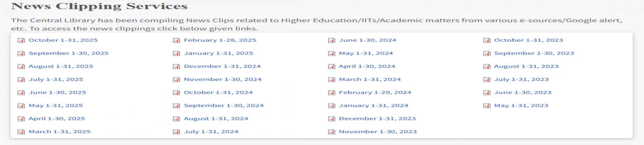The image size is (644, 145).
Task: Open January 1-31, 2025 news clips
Action: point(218,53)
